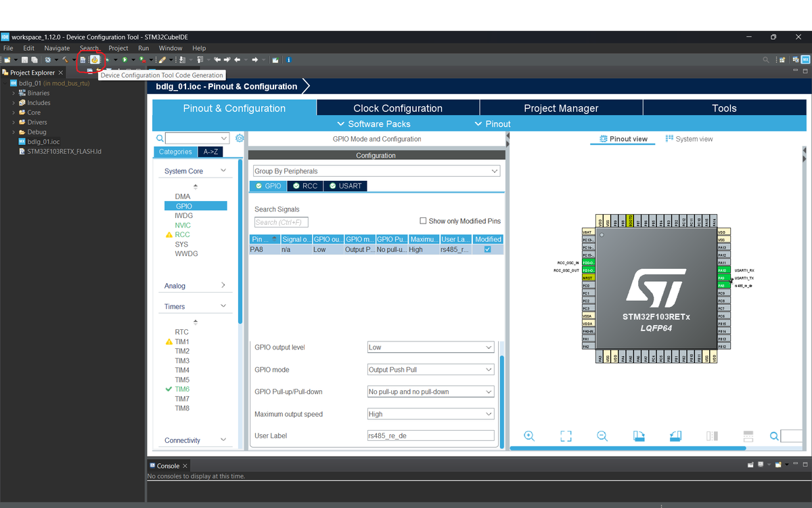This screenshot has width=812, height=508.
Task: Open the File menu
Action: [x=8, y=48]
